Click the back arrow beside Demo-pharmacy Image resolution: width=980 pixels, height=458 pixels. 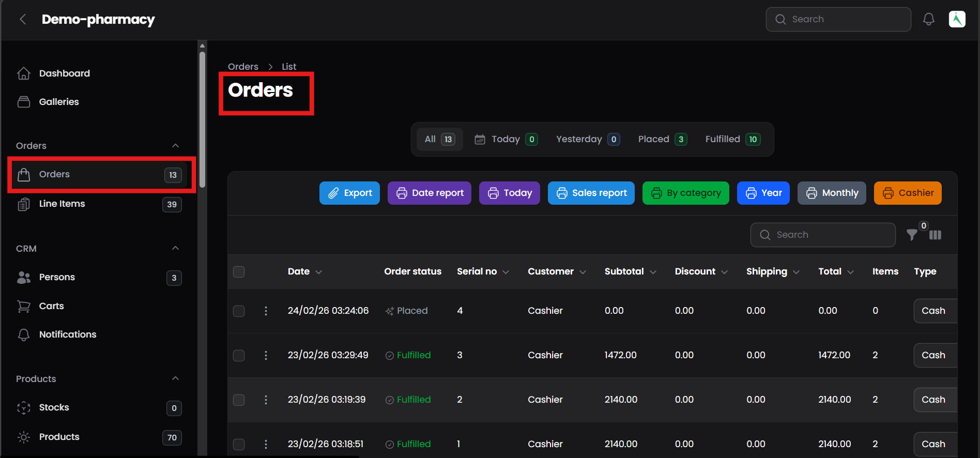point(23,20)
